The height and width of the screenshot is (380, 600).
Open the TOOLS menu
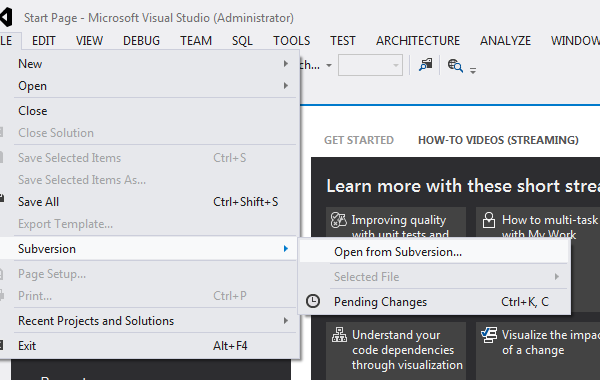[x=292, y=41]
